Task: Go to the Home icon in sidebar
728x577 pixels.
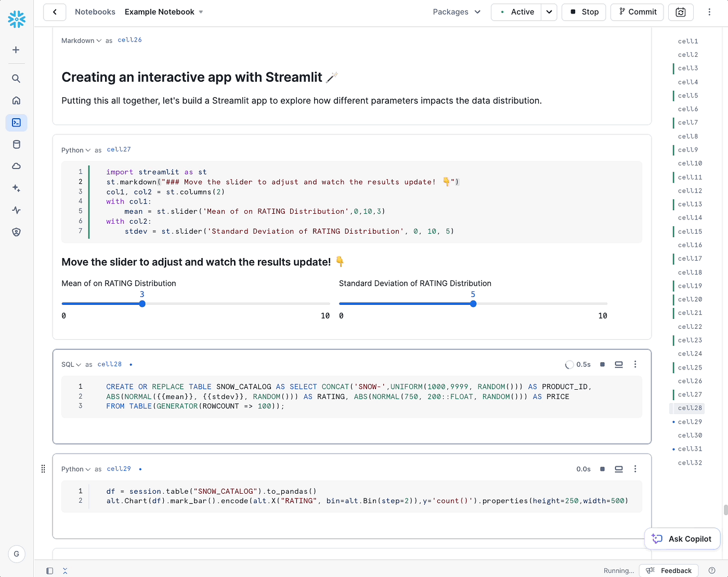Action: tap(16, 100)
